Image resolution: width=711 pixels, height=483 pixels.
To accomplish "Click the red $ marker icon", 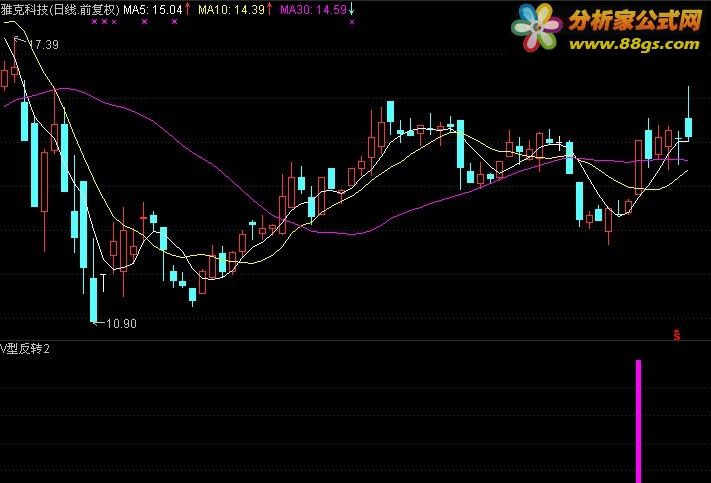I will point(677,335).
